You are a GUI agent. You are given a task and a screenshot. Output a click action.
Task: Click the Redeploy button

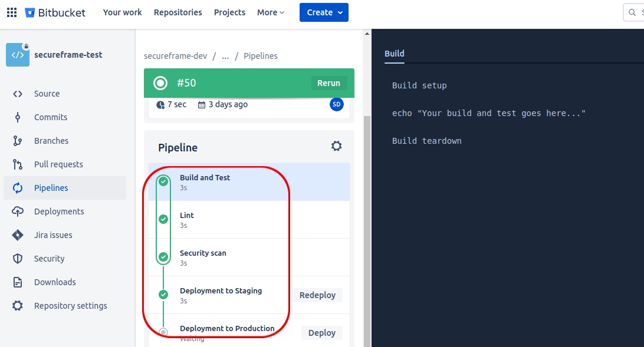[317, 295]
